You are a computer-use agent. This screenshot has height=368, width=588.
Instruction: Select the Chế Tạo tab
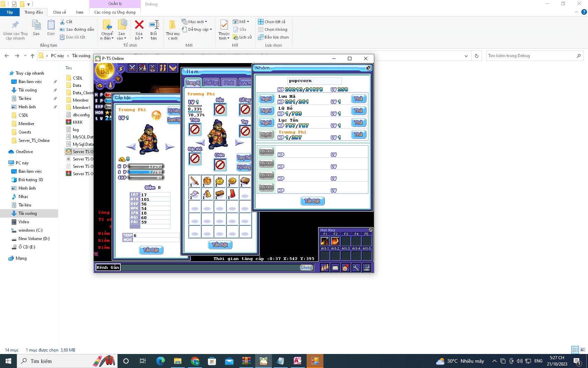tap(211, 83)
